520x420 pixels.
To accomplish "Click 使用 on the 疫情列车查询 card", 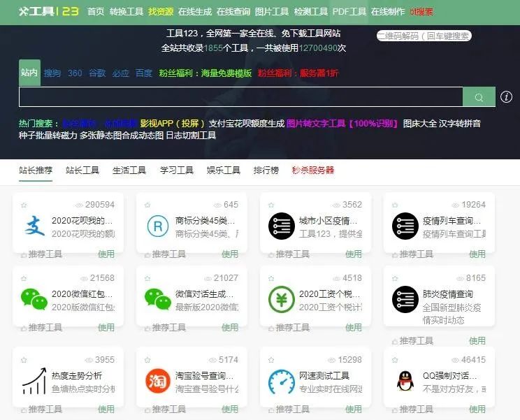I will (x=477, y=254).
